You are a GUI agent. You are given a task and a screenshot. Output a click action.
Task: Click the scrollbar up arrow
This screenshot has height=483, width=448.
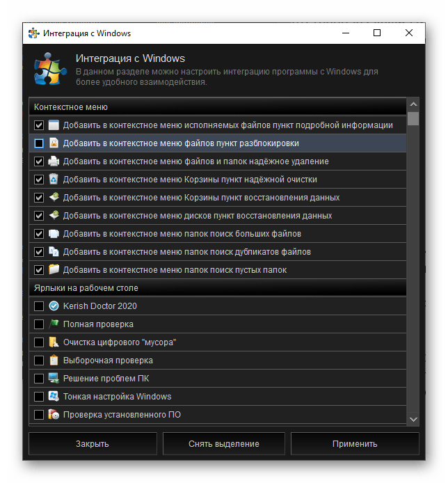coord(413,104)
